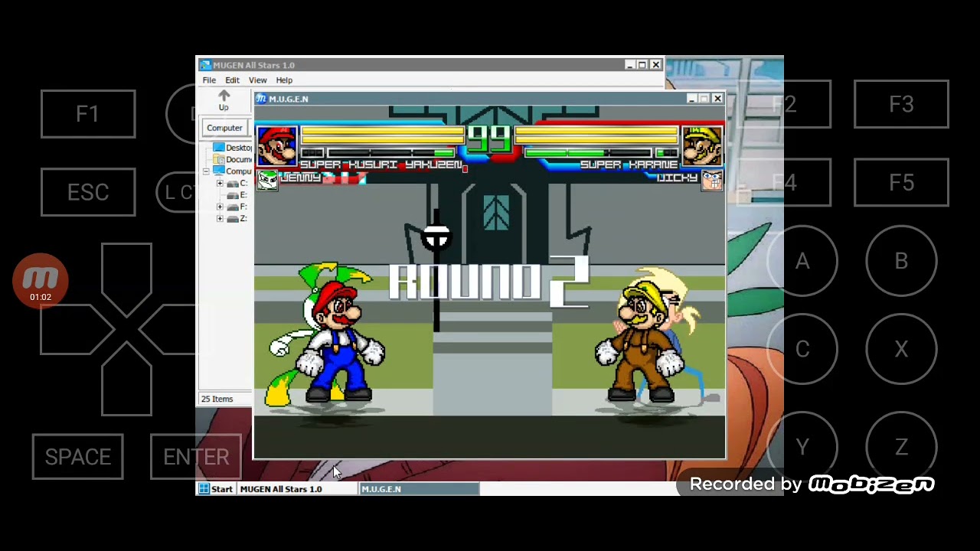
Task: Minimize the M.U.G.E.N game window
Action: pyautogui.click(x=691, y=99)
